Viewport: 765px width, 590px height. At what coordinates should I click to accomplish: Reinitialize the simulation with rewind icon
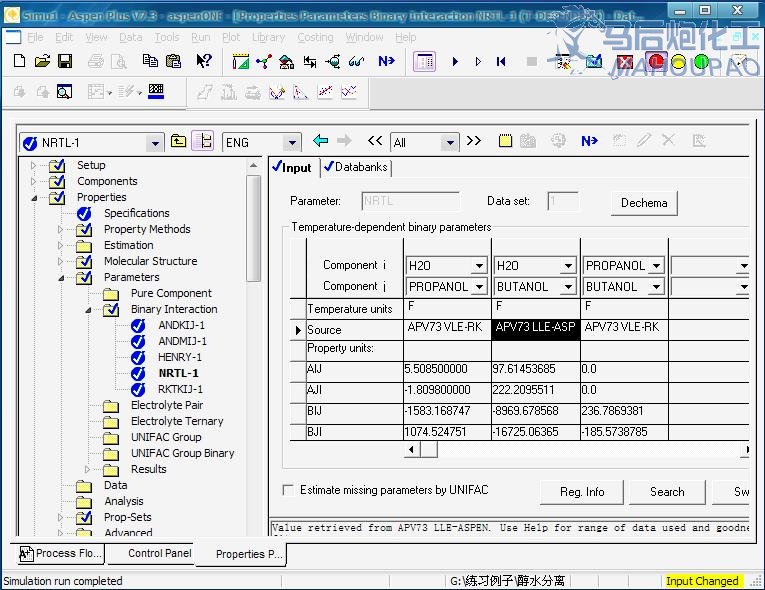tap(501, 61)
